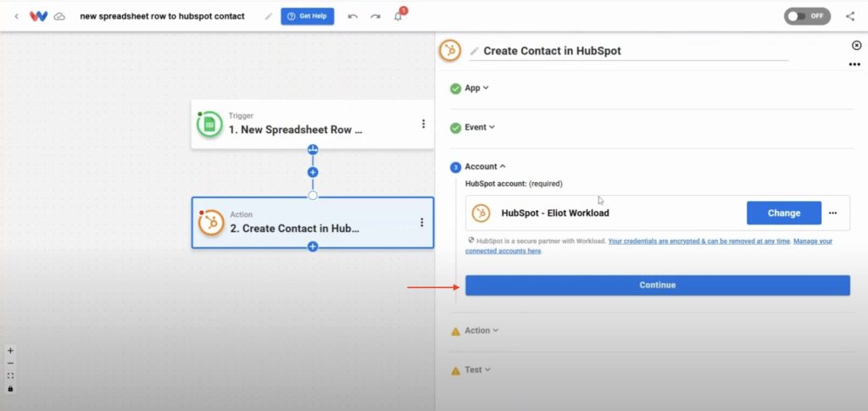The width and height of the screenshot is (868, 411).
Task: Open the credentials are encrypted link
Action: (x=700, y=242)
